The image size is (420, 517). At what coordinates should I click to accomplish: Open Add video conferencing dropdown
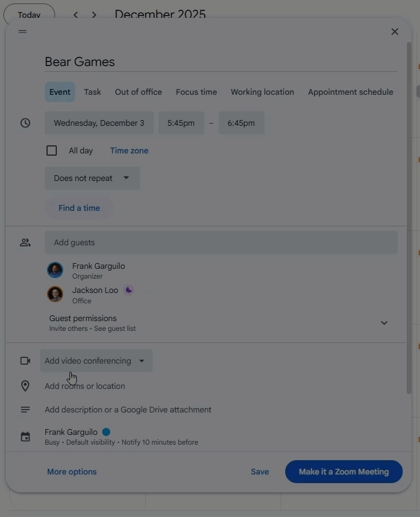coord(96,361)
